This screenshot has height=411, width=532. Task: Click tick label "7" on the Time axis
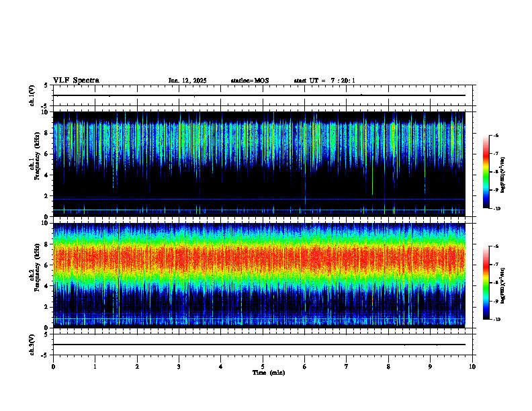(x=347, y=367)
